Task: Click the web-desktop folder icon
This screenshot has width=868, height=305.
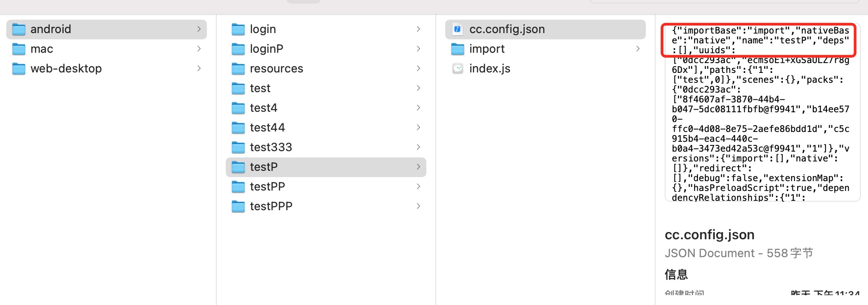Action: [x=19, y=68]
